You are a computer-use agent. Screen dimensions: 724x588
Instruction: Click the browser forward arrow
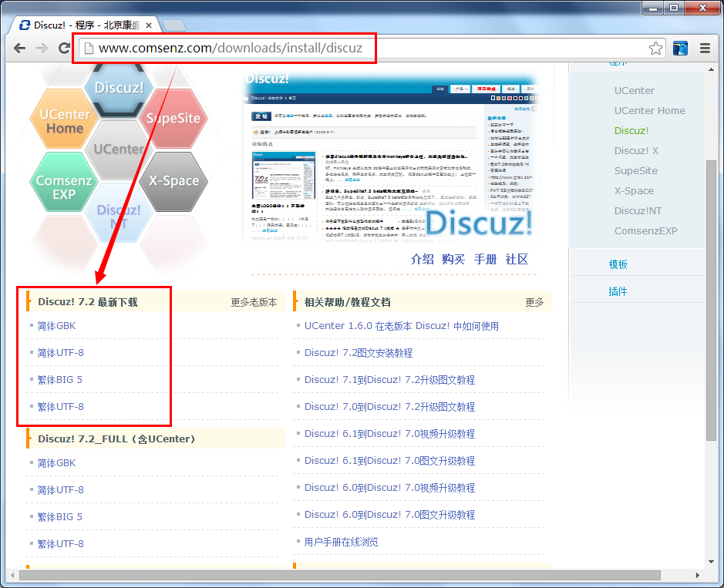pyautogui.click(x=42, y=48)
